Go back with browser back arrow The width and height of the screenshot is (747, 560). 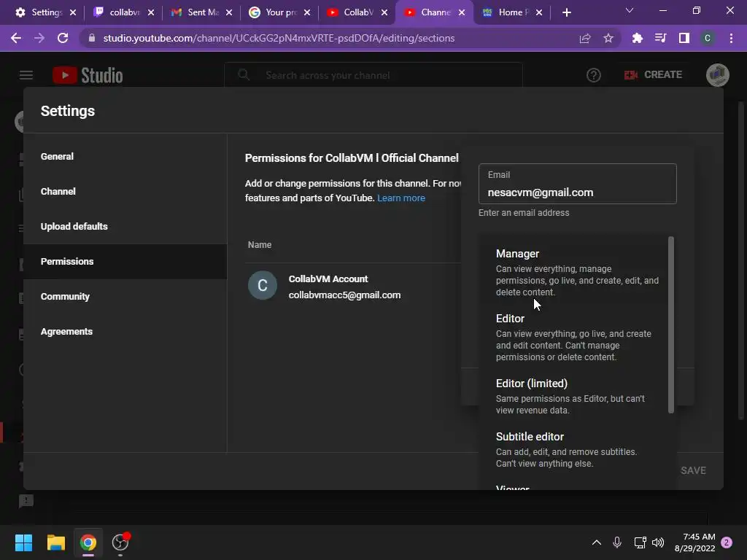16,38
